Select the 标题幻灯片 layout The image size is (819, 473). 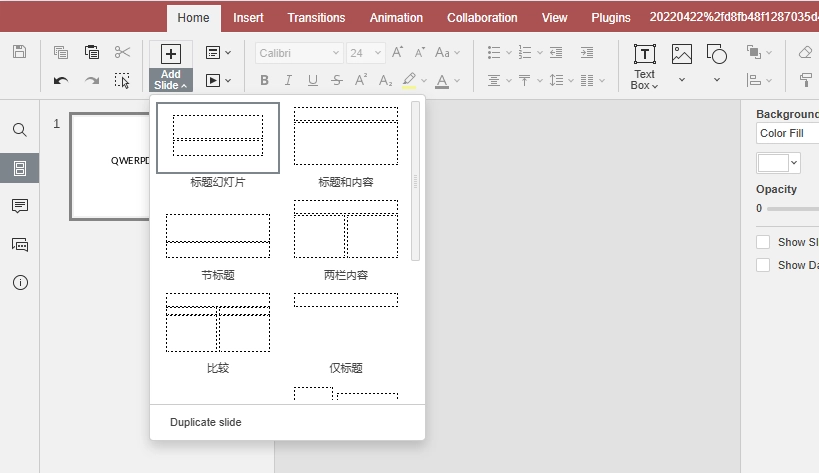point(218,138)
